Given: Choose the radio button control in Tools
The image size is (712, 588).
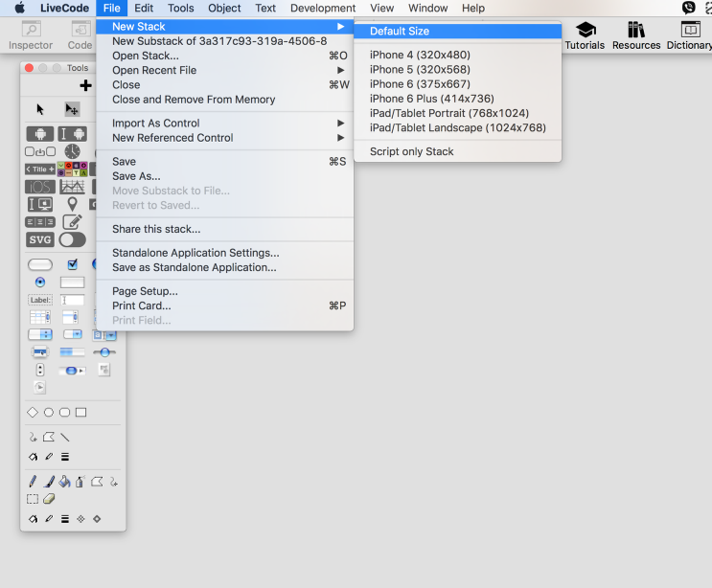Looking at the screenshot, I should tap(40, 283).
